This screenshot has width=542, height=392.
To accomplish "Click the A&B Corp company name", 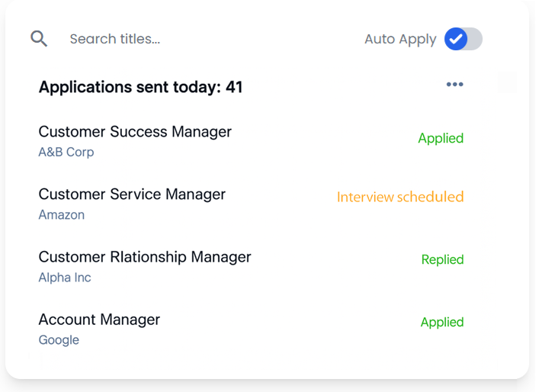I will (x=66, y=152).
